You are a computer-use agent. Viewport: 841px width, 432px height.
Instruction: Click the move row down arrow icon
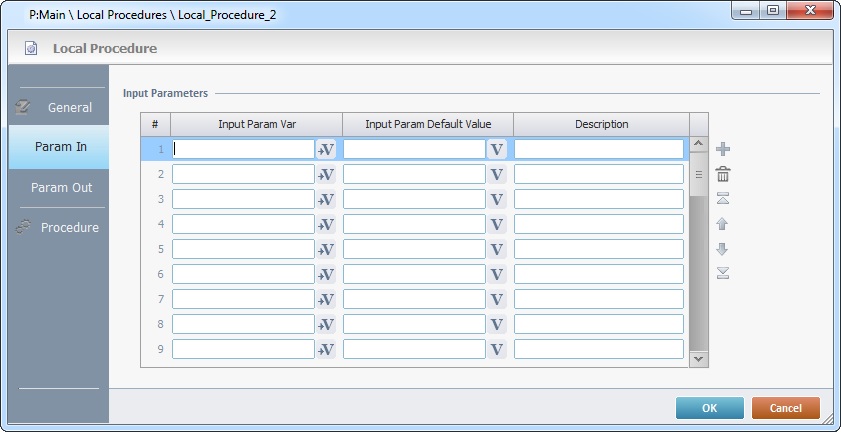(x=723, y=249)
